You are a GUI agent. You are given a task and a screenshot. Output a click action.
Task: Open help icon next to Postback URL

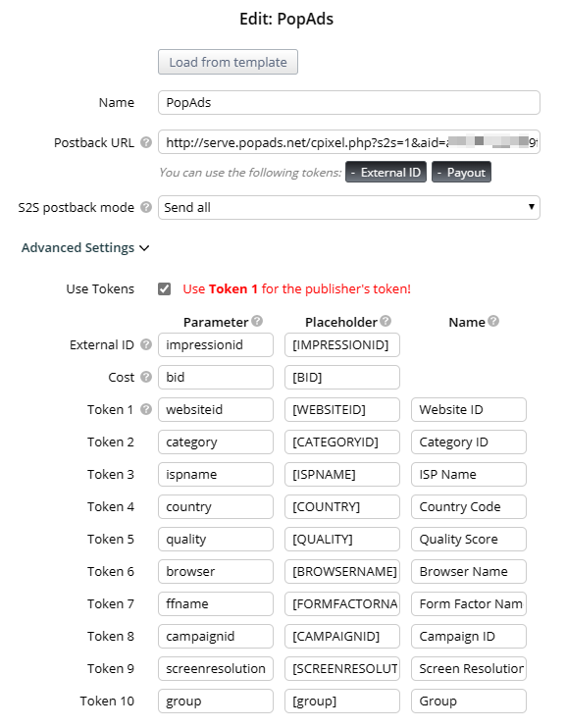click(146, 142)
